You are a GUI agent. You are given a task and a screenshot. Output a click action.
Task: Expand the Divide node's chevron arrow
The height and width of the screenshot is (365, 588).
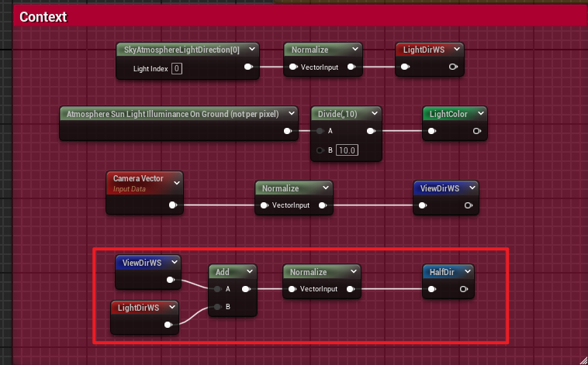coord(372,114)
